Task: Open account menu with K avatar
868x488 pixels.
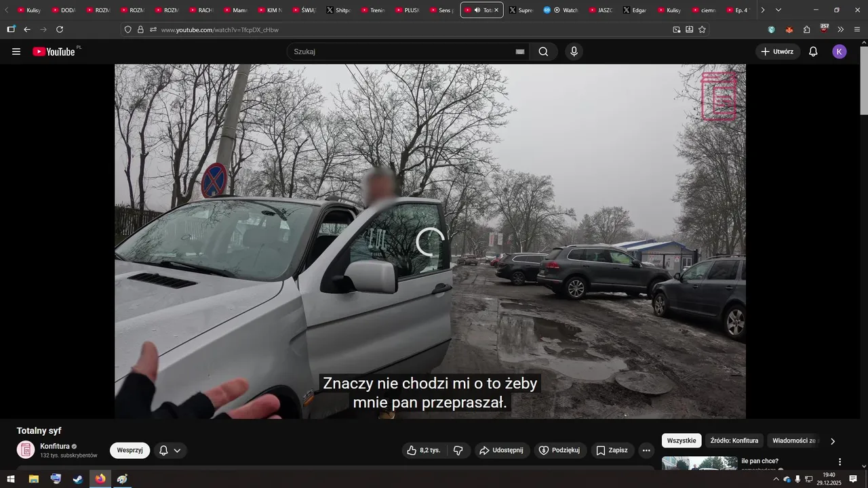Action: tap(840, 52)
